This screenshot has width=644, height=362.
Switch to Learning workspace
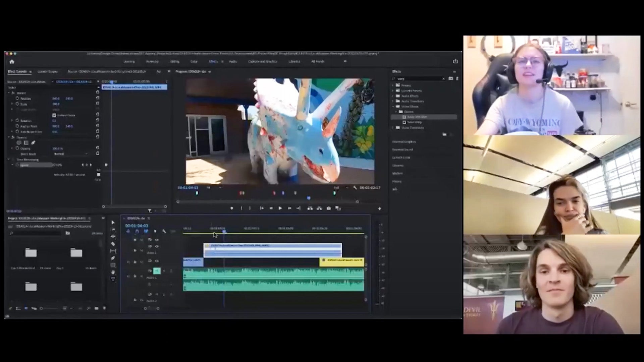pyautogui.click(x=129, y=62)
